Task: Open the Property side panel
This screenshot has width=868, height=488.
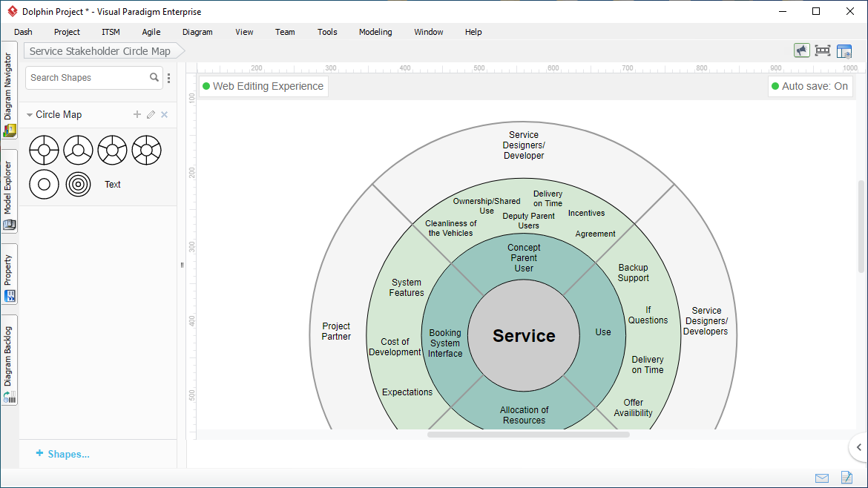Action: click(x=9, y=274)
